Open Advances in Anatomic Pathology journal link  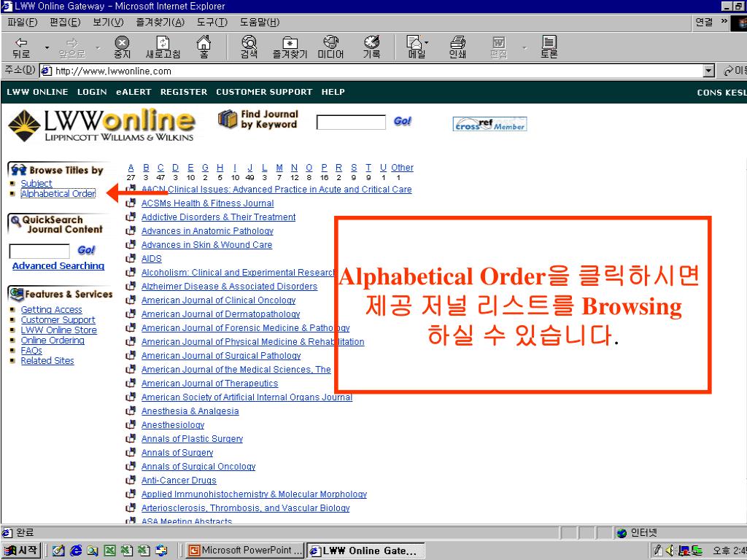207,231
